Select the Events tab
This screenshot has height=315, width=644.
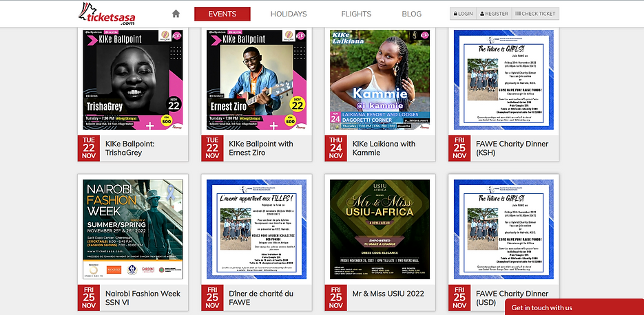tap(222, 14)
